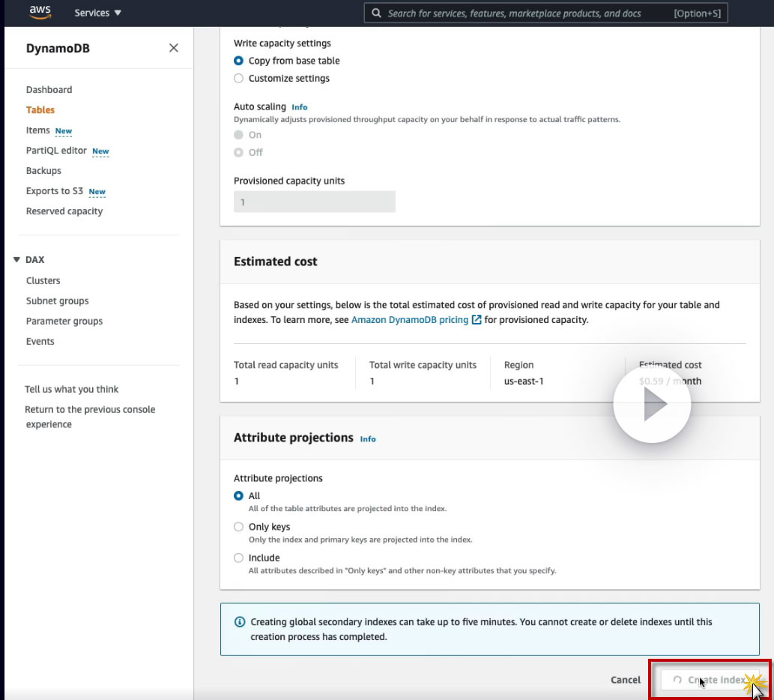Click the info icon in the blue banner

240,622
